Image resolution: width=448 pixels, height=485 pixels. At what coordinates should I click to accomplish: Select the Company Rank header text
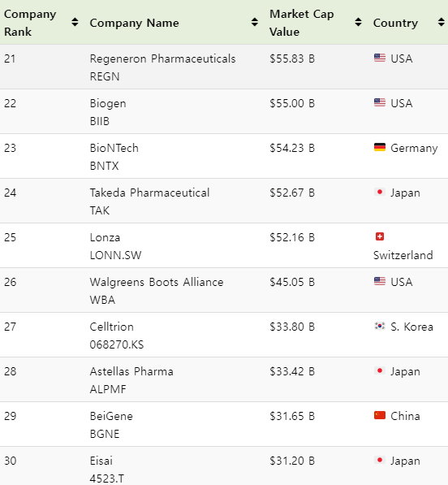pos(30,23)
